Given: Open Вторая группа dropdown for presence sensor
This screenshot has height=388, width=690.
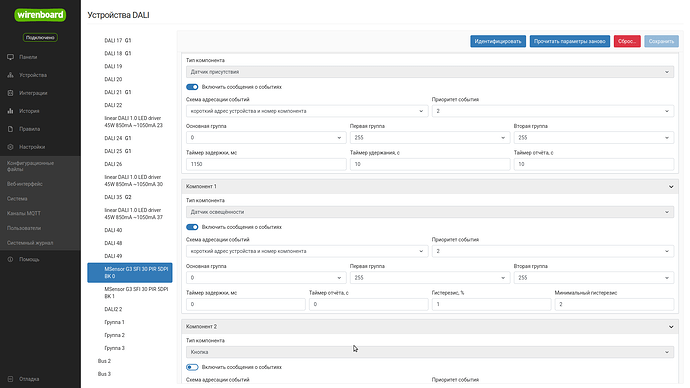Looking at the screenshot, I should click(593, 138).
